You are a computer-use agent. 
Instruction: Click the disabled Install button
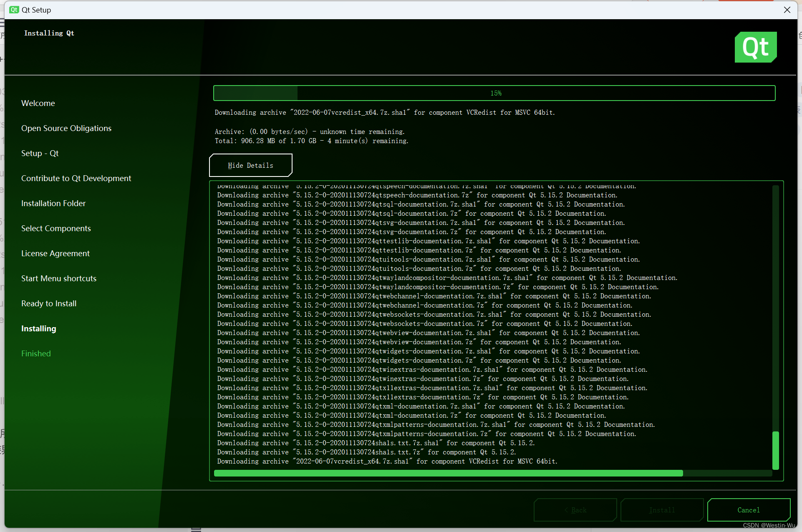tap(662, 510)
